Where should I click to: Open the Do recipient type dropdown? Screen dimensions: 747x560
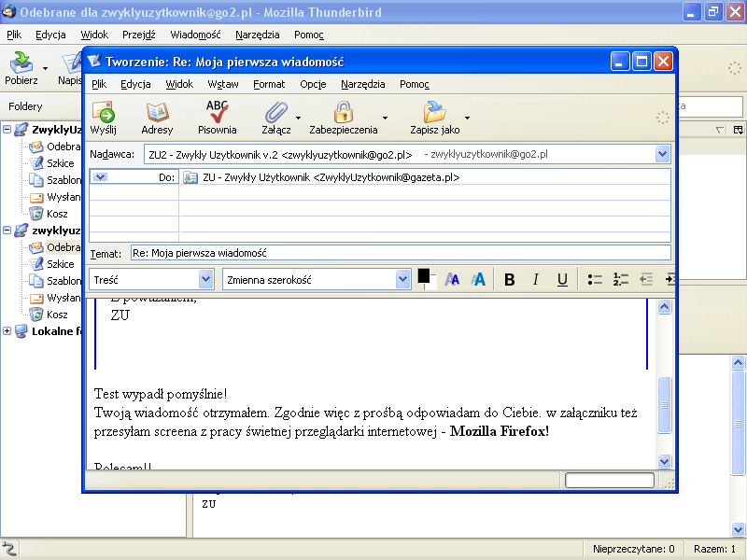(100, 177)
